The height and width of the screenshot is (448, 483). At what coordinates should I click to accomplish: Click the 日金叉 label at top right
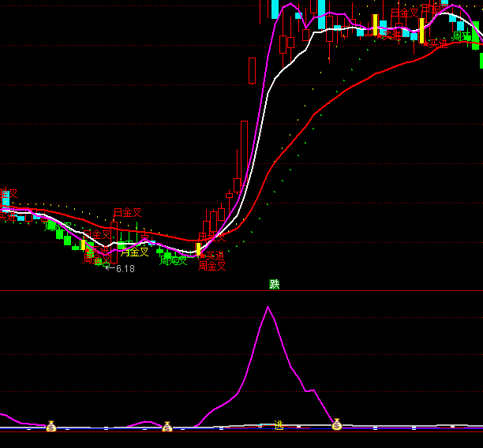pyautogui.click(x=404, y=13)
